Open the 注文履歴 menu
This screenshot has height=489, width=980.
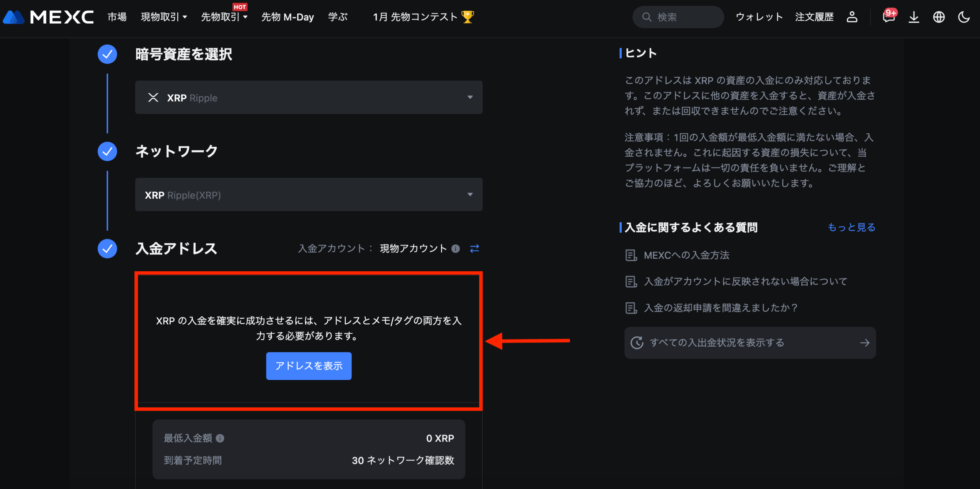(x=814, y=17)
